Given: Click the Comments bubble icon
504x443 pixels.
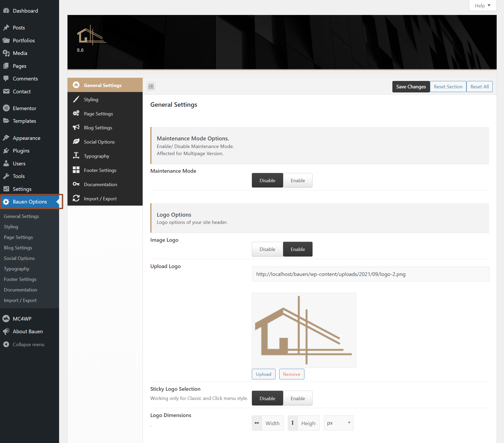Looking at the screenshot, I should tap(6, 79).
